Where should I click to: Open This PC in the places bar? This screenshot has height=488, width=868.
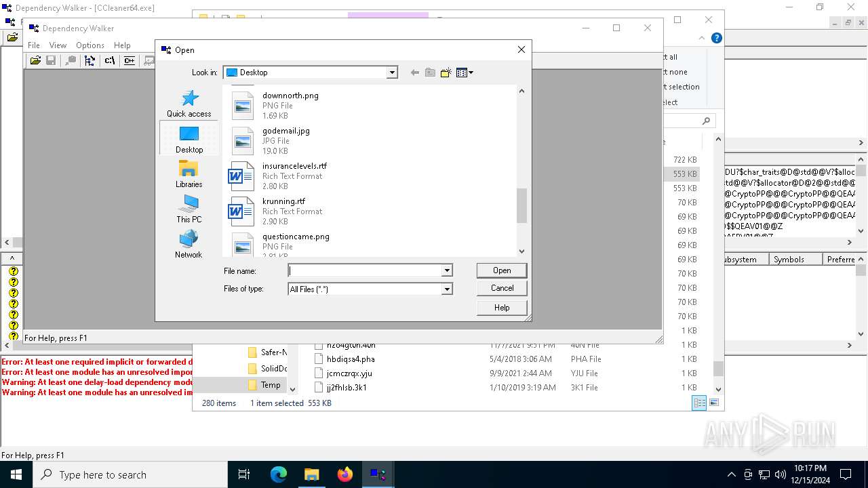coord(189,209)
